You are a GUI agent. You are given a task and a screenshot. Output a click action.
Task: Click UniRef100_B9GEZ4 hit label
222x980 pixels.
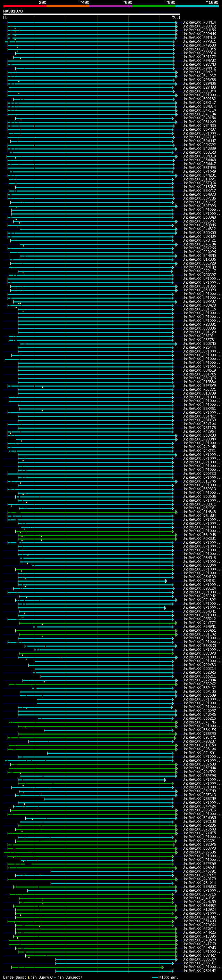(x=199, y=589)
